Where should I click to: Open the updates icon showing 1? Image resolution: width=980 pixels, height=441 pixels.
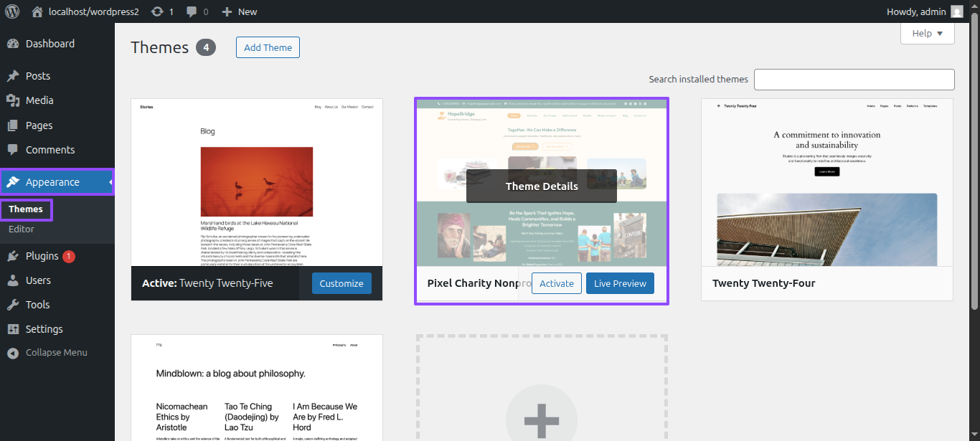(x=157, y=11)
